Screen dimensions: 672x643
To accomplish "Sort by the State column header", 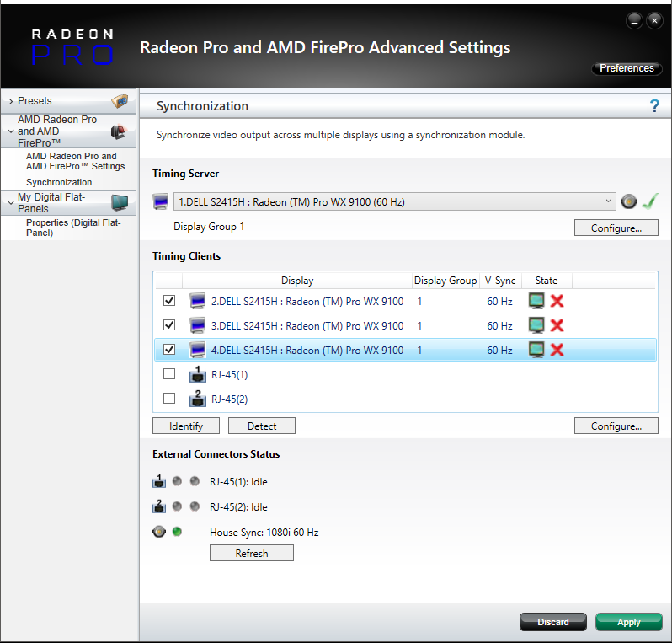I will pos(547,281).
